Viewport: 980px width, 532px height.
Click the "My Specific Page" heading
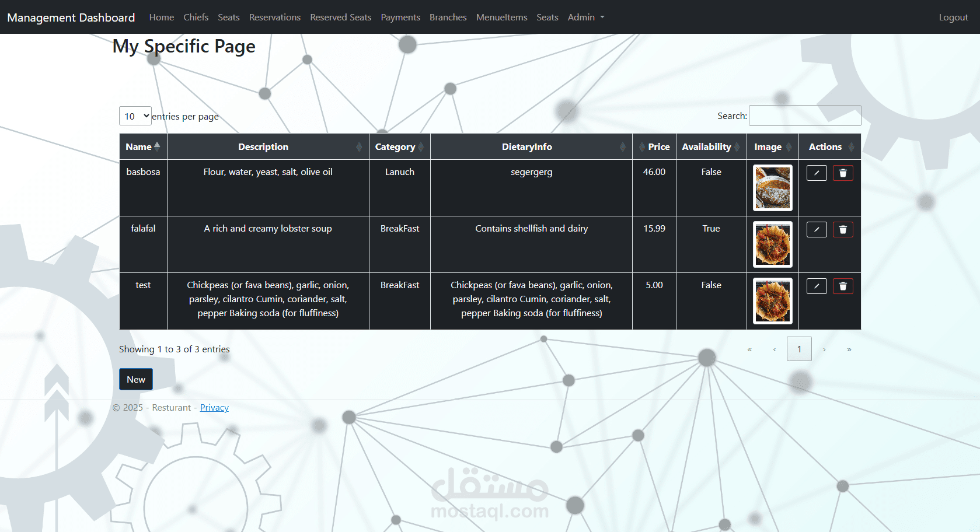184,46
